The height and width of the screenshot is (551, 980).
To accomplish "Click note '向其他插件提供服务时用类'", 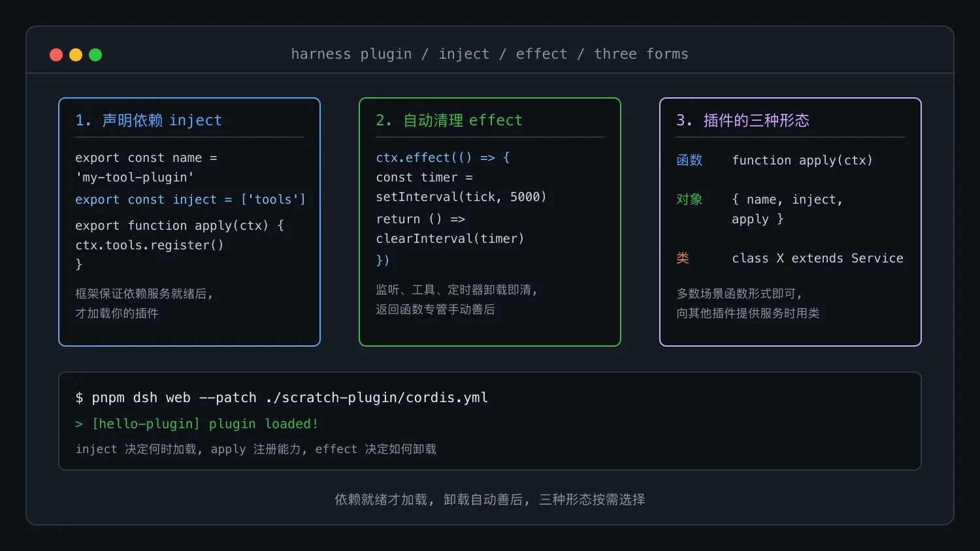I will pyautogui.click(x=748, y=313).
